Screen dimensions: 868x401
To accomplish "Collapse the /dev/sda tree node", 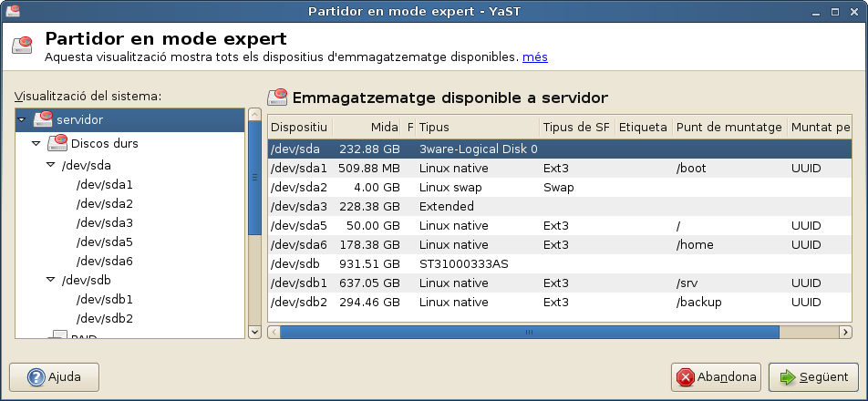I will click(51, 165).
